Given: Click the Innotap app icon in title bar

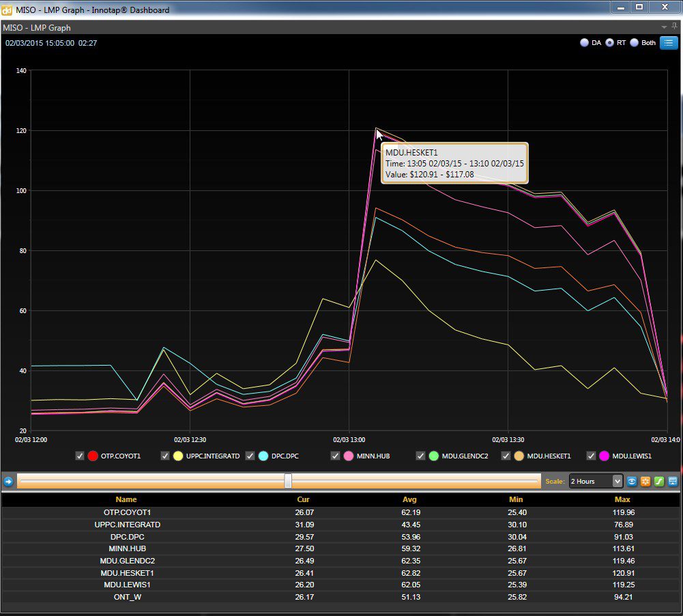Looking at the screenshot, I should (7, 10).
